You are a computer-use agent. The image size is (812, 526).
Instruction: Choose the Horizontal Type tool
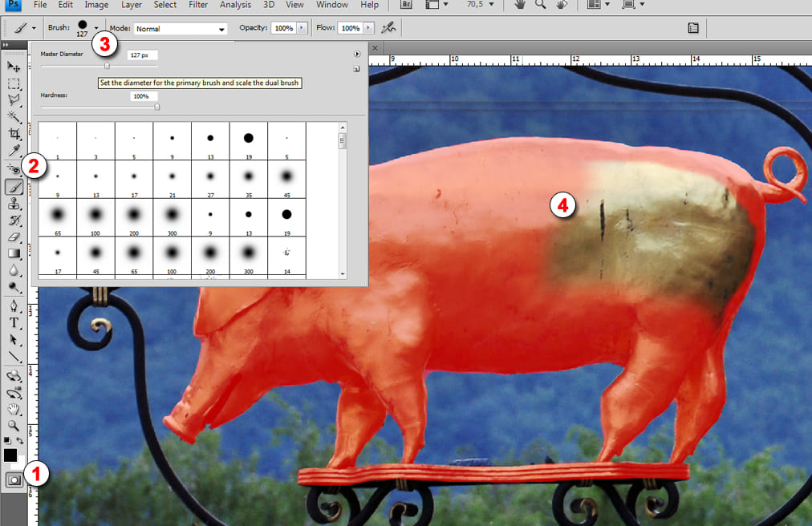[14, 323]
